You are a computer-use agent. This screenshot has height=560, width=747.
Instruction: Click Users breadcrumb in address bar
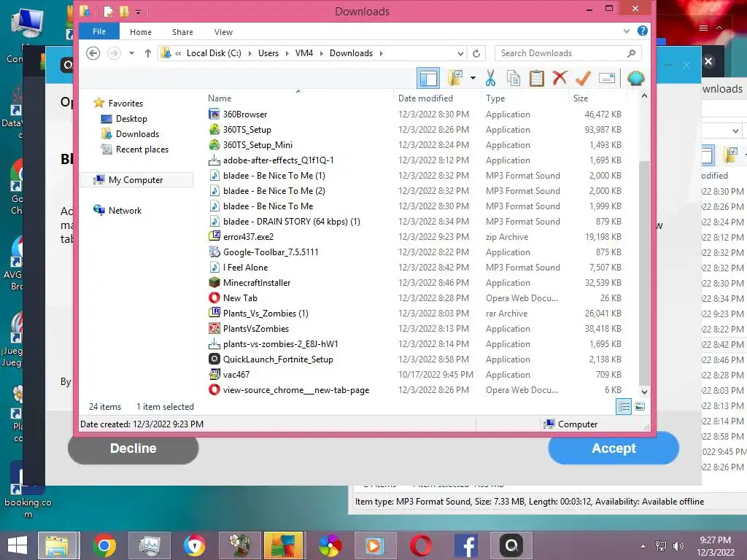point(268,52)
